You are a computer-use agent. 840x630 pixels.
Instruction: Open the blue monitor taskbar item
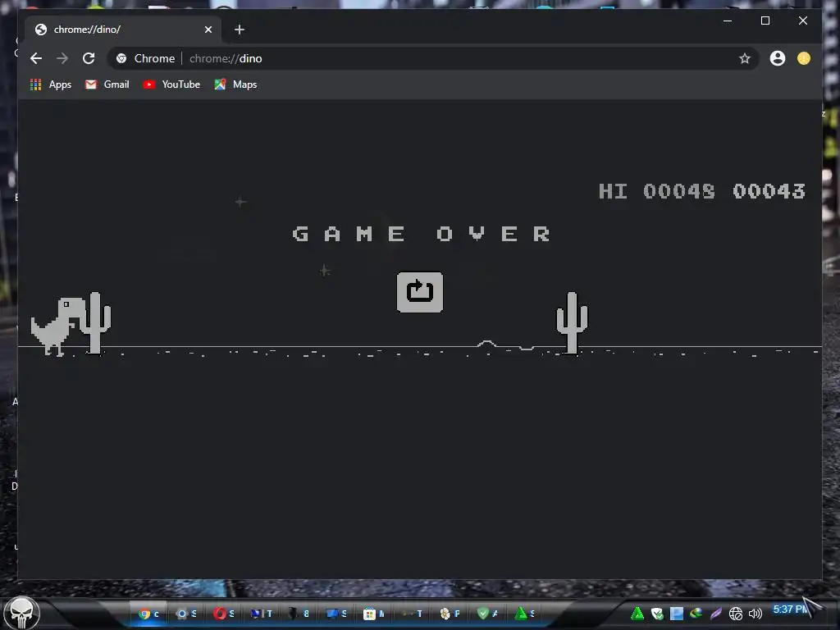pos(336,614)
